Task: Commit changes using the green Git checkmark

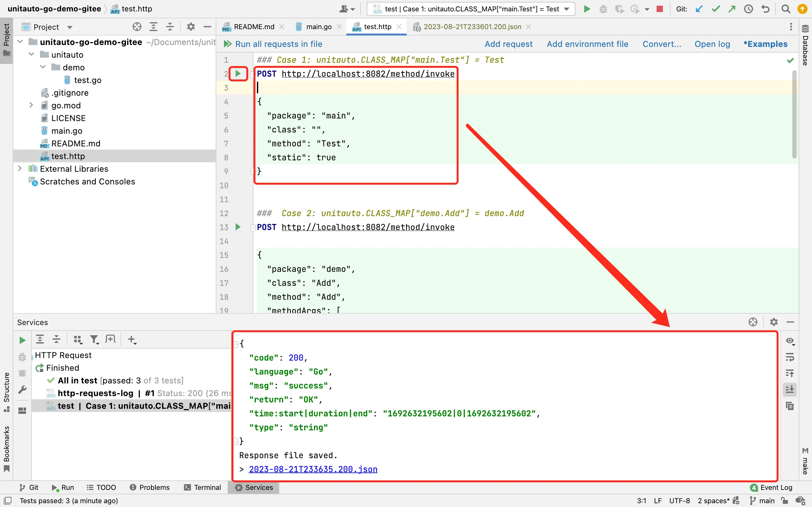Action: 716,9
